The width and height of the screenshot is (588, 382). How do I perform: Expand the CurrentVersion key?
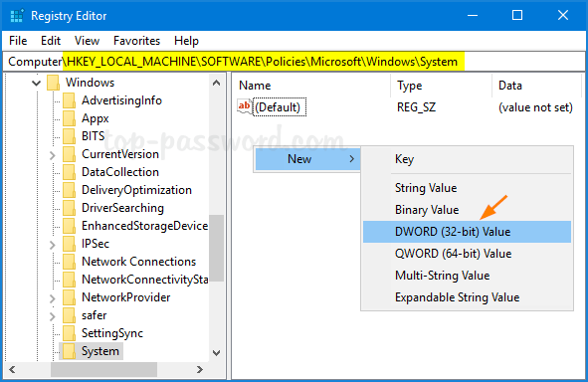[53, 155]
